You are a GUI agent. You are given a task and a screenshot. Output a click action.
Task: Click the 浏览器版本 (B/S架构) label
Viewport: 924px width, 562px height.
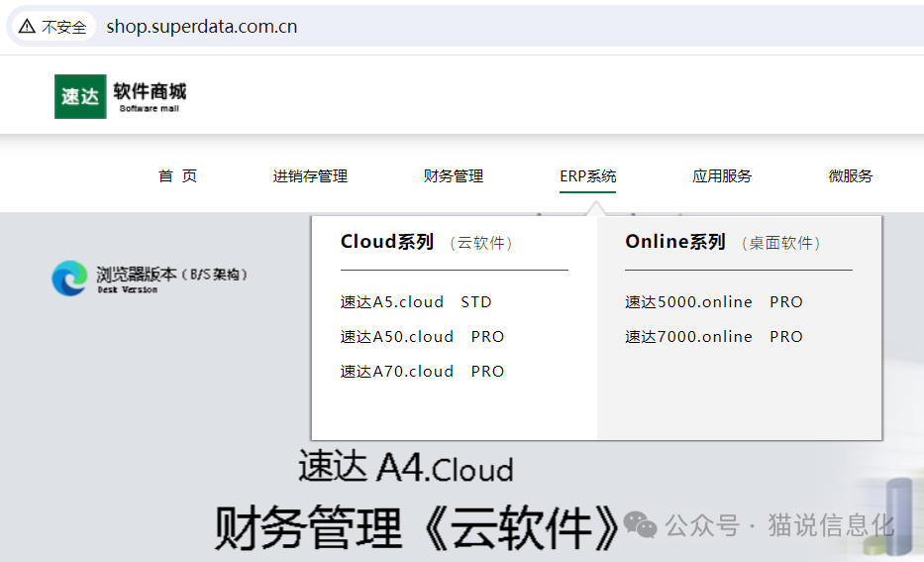tap(171, 275)
